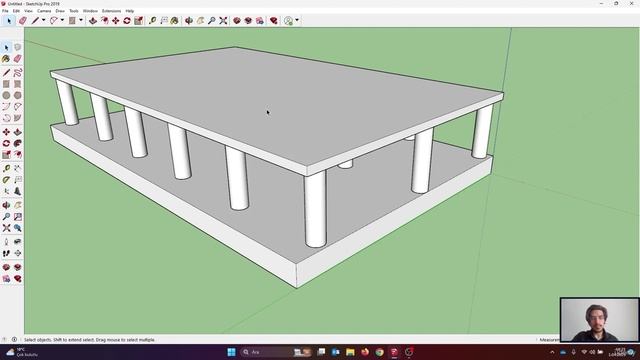This screenshot has height=360, width=640.
Task: Select Rectangle tool in Large Tool Set
Action: [6, 84]
